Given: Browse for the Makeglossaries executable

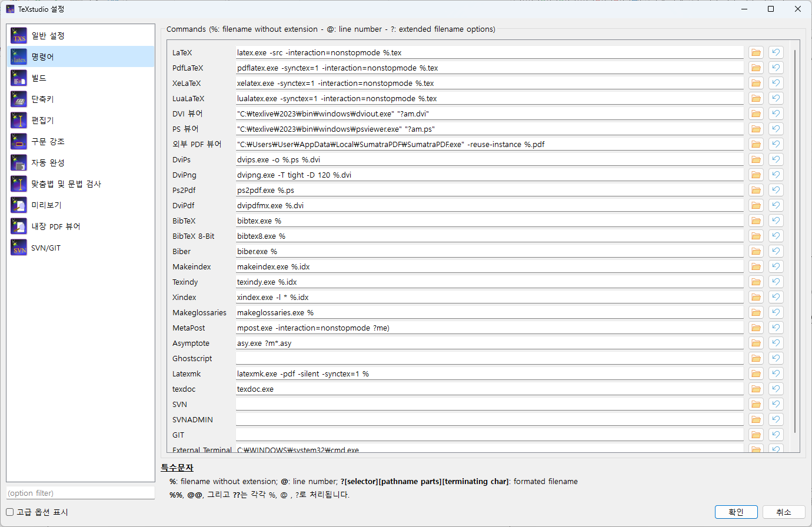Looking at the screenshot, I should click(756, 312).
